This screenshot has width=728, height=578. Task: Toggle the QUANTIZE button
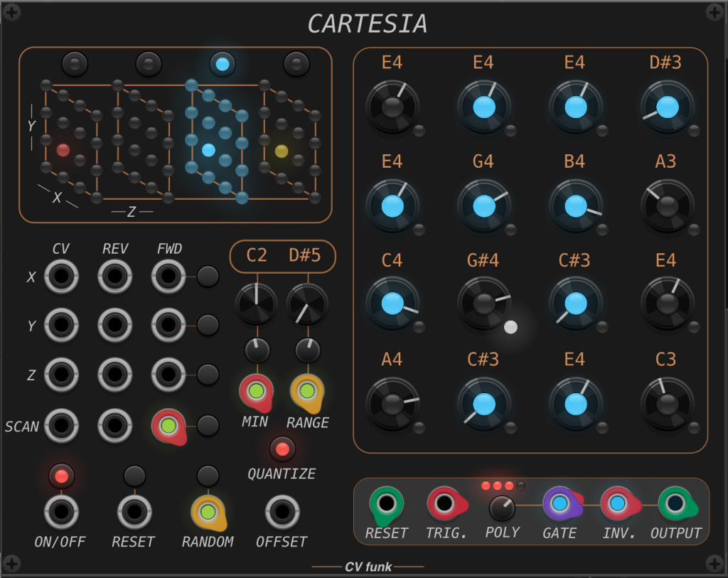pyautogui.click(x=282, y=449)
